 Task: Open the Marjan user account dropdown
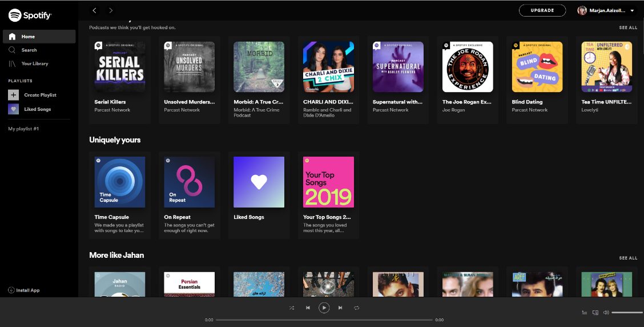606,10
